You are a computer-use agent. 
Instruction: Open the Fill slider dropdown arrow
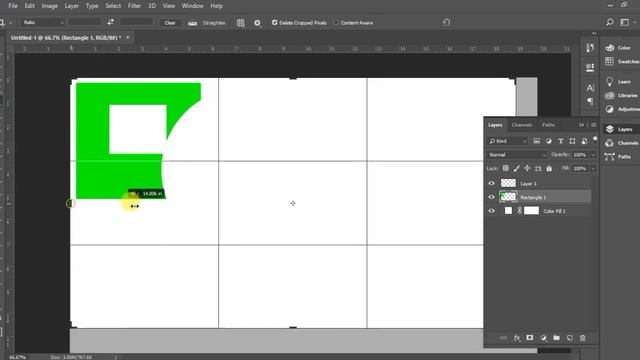pyautogui.click(x=593, y=169)
